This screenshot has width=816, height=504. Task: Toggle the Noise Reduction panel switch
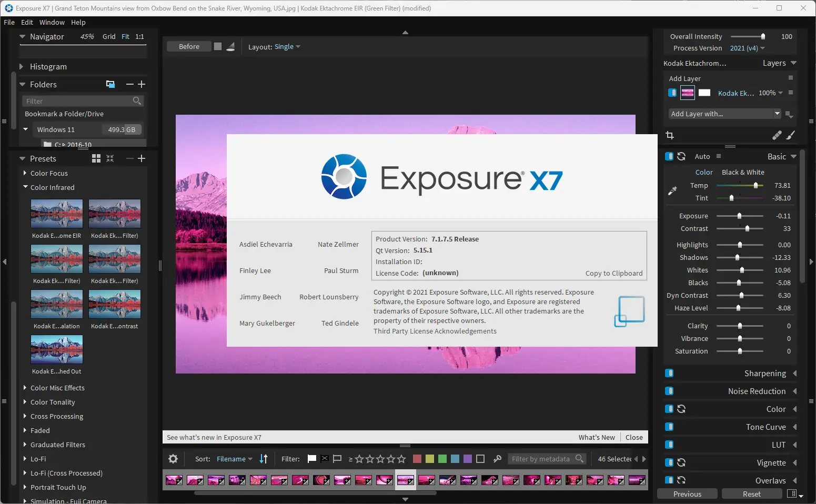[669, 391]
